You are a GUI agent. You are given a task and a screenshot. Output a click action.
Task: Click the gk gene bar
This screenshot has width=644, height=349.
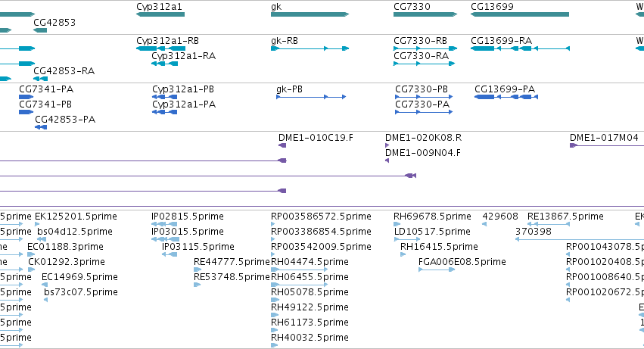(x=310, y=14)
